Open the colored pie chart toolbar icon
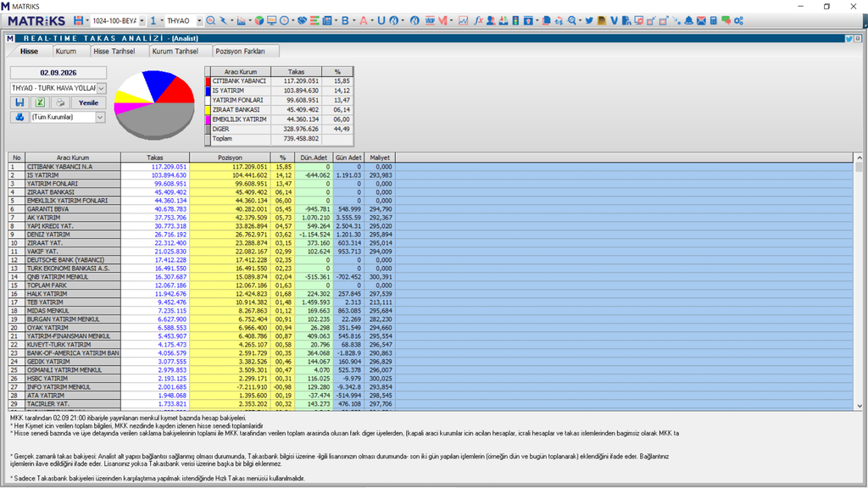 pyautogui.click(x=259, y=20)
